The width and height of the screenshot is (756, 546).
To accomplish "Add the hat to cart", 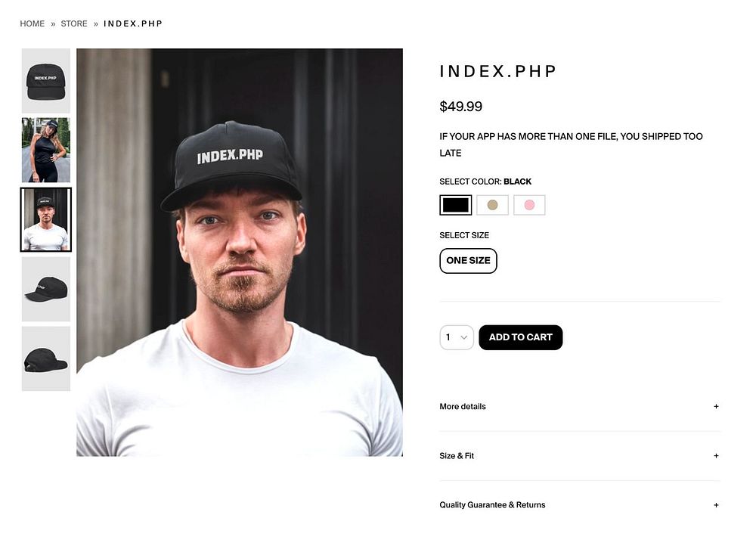I will 521,337.
